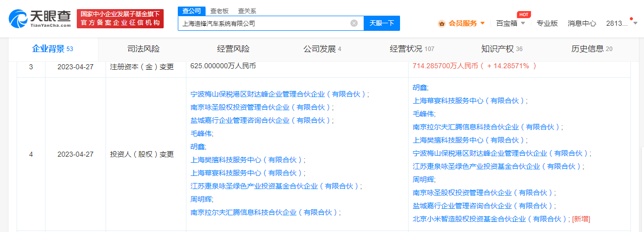Open the 经营风险 tab
644x232 pixels.
(x=233, y=49)
